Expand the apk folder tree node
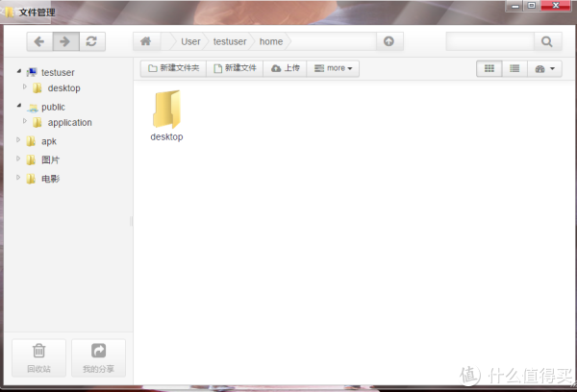 [18, 141]
